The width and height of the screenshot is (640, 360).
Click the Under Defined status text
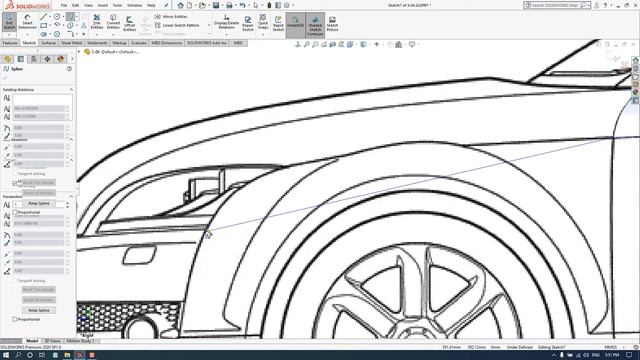519,347
